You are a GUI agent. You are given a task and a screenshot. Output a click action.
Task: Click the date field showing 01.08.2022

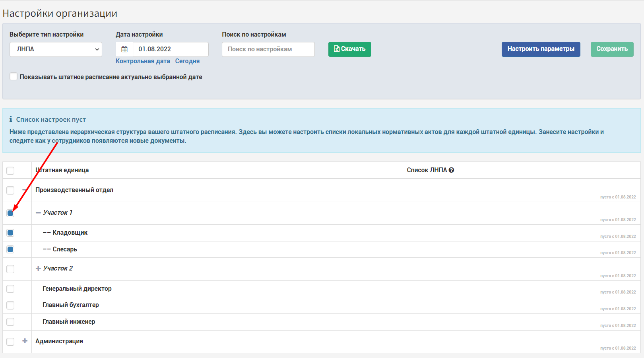(x=171, y=49)
